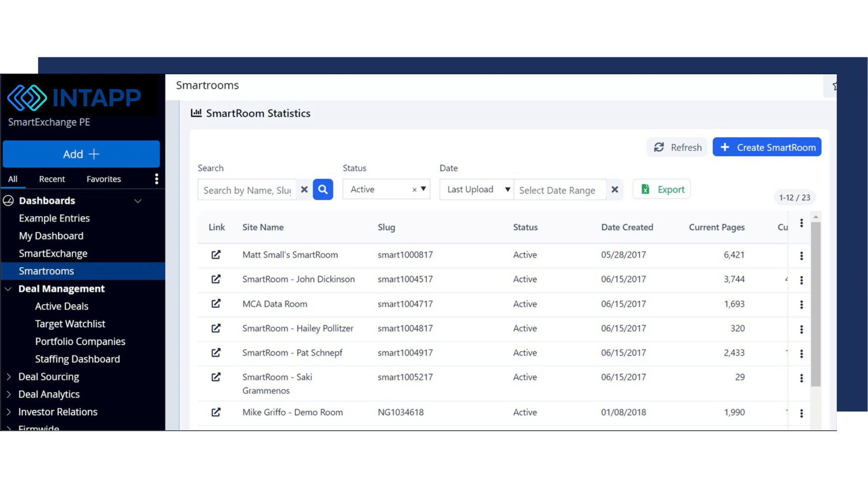Clear the search field with X icon
Screen dimensions: 868x488
point(304,189)
